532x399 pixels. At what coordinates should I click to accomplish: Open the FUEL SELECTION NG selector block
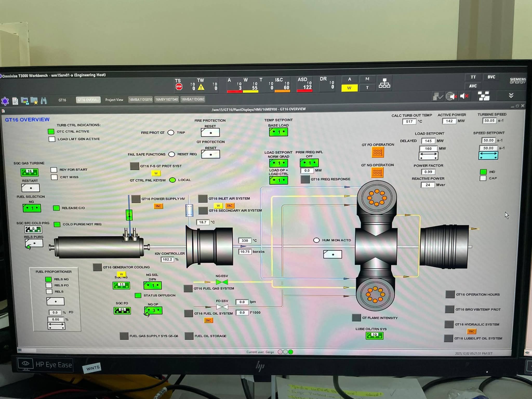[32, 208]
